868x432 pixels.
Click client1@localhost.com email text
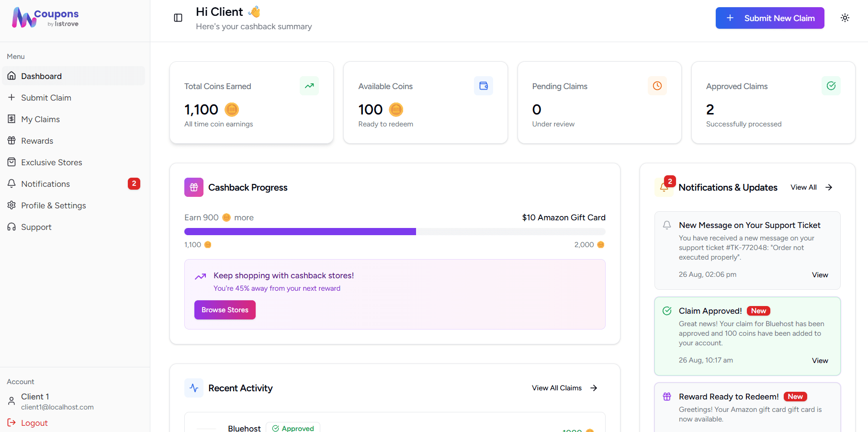[57, 407]
